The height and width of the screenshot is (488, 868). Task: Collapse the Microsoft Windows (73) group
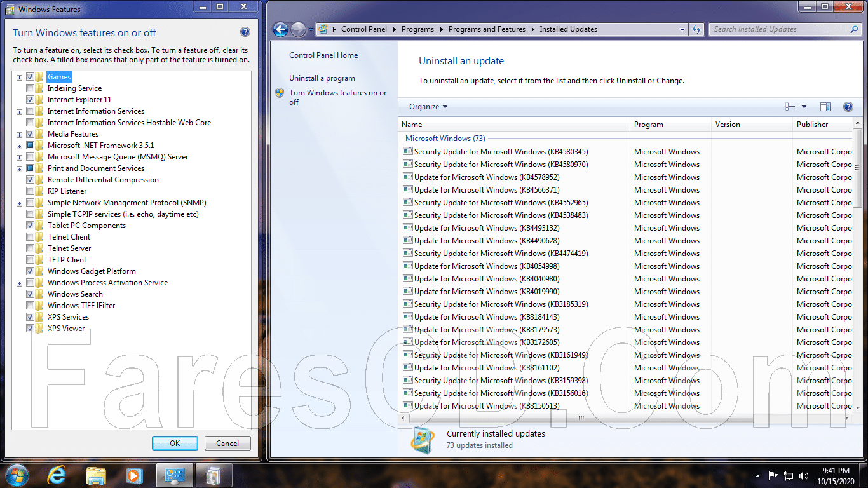click(445, 138)
